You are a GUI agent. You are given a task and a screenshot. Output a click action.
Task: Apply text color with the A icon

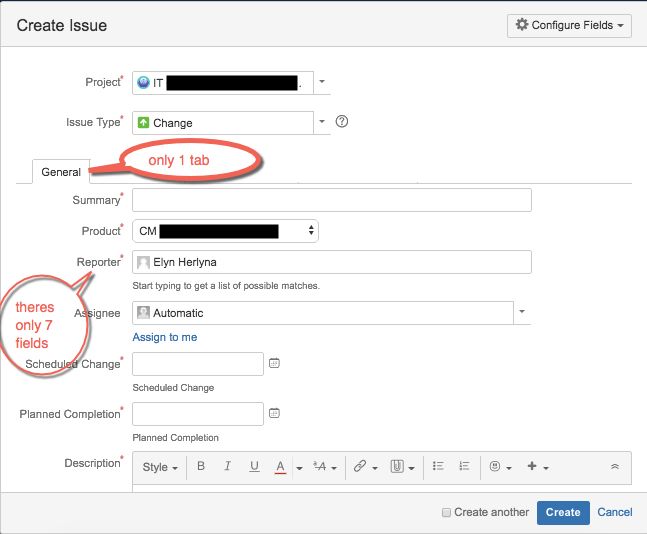pos(281,467)
